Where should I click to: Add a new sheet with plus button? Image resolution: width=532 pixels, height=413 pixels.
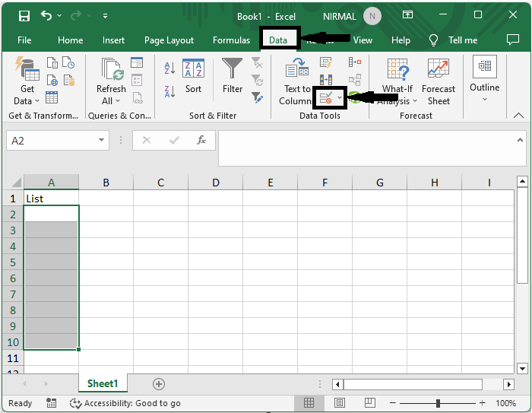click(x=159, y=384)
